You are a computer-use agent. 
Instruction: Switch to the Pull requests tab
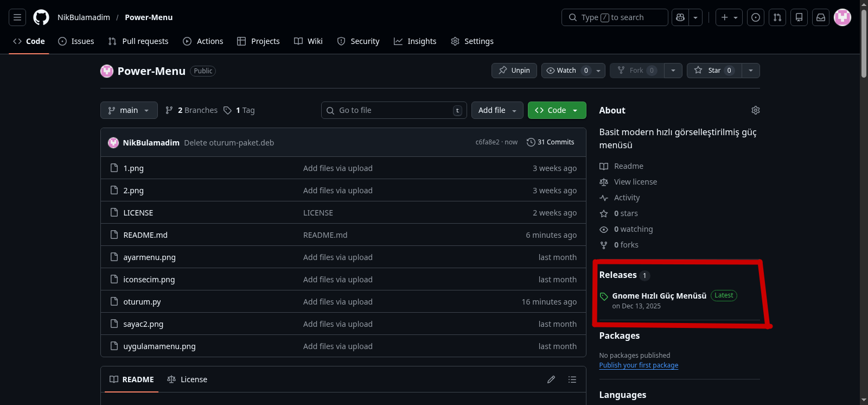pos(138,41)
